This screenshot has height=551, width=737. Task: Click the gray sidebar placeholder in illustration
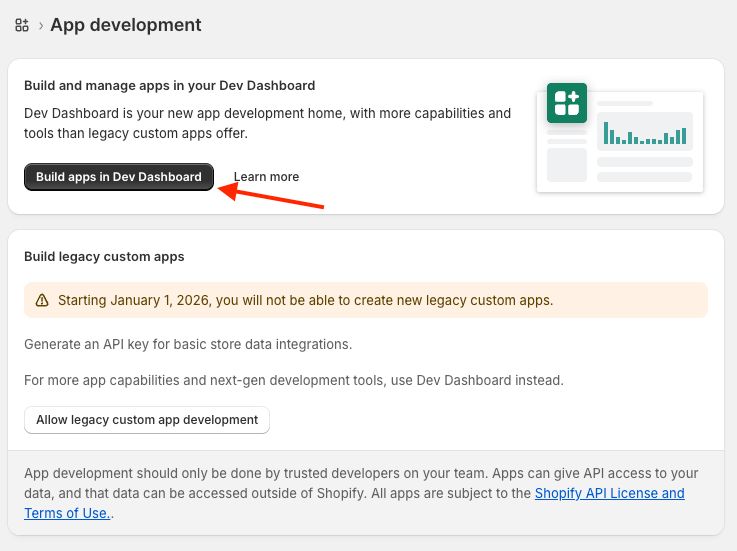coord(566,164)
